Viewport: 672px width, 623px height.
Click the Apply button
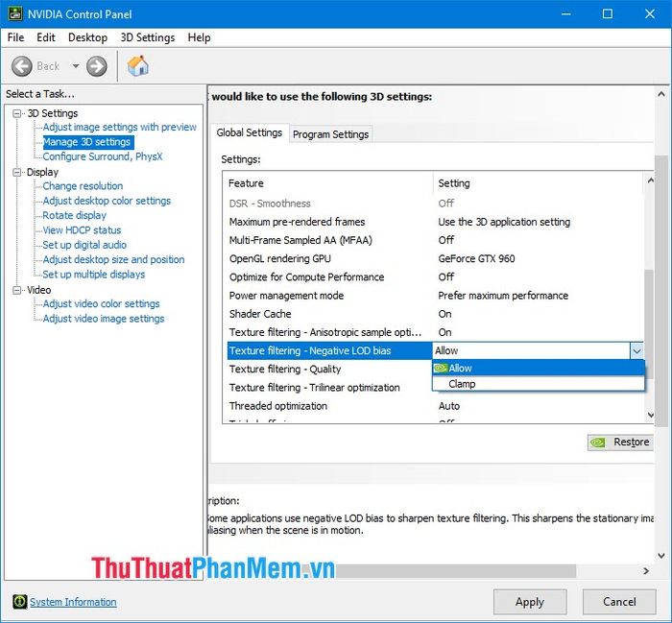[x=530, y=602]
